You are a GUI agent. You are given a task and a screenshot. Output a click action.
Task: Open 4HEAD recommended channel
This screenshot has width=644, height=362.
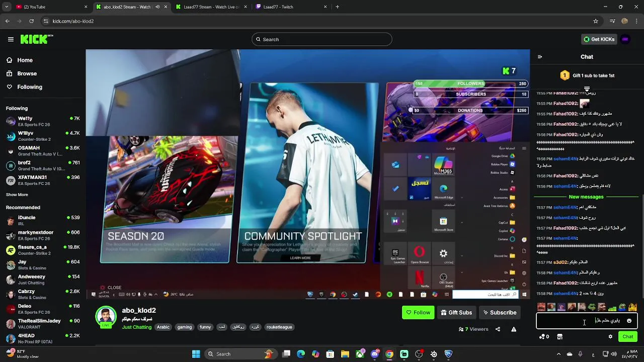point(43,338)
